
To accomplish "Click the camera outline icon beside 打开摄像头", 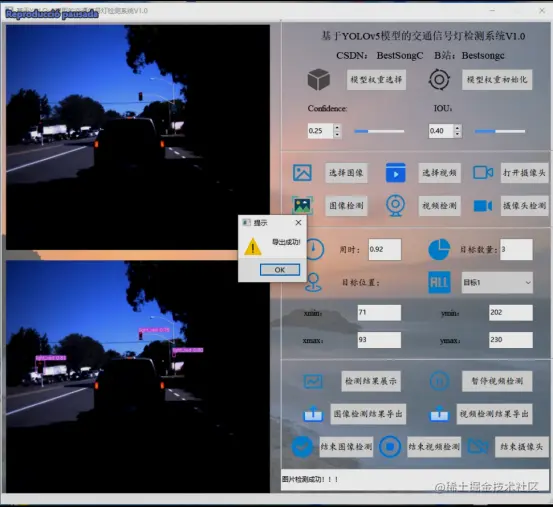I will click(483, 173).
